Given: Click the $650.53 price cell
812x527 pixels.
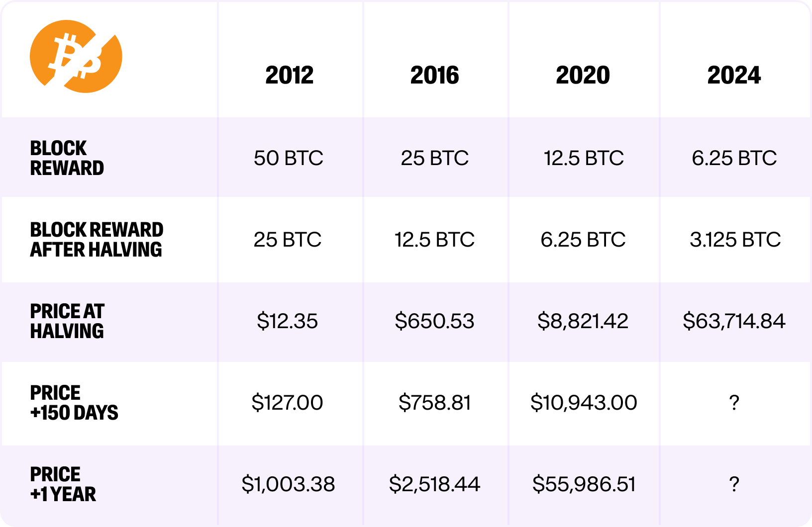Looking at the screenshot, I should click(435, 321).
